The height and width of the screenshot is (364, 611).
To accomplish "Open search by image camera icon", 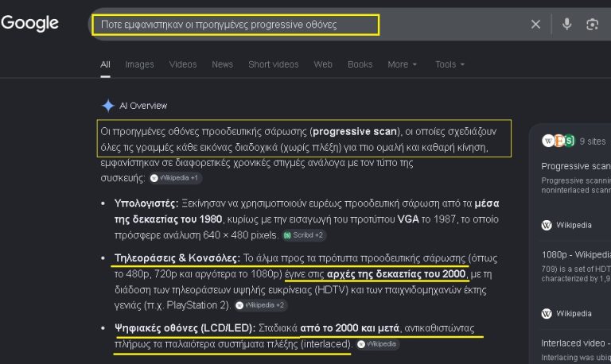I will point(592,25).
